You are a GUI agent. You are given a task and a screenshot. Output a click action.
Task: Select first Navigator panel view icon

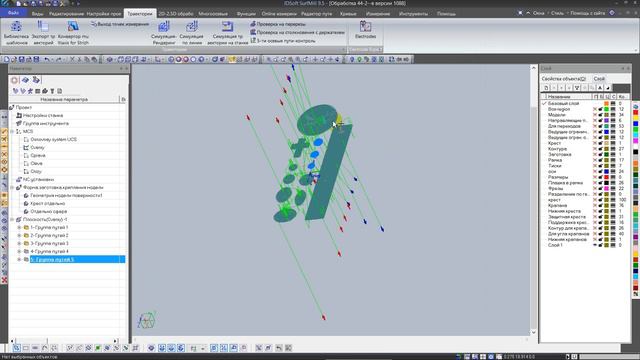(x=14, y=80)
